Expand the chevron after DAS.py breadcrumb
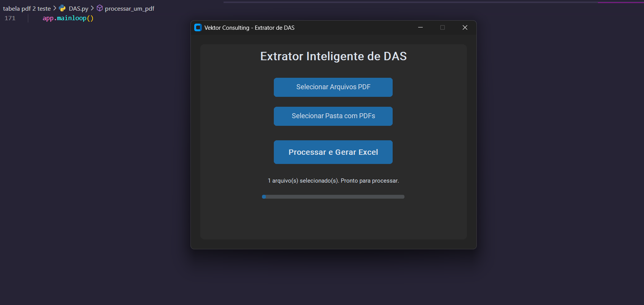Image resolution: width=644 pixels, height=305 pixels. click(x=92, y=8)
